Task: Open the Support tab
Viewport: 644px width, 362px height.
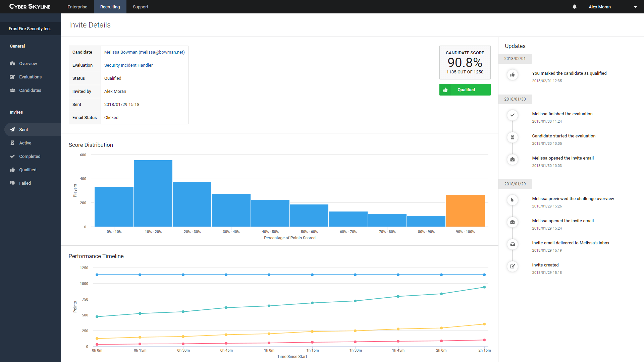Action: (x=140, y=7)
